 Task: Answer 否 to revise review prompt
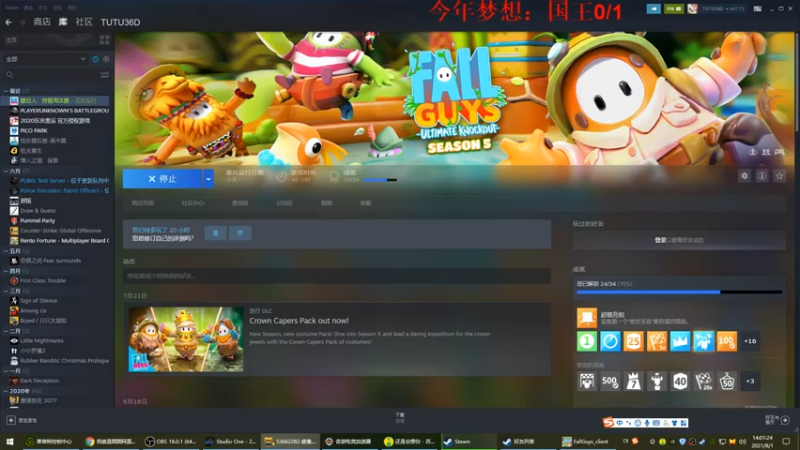point(240,233)
